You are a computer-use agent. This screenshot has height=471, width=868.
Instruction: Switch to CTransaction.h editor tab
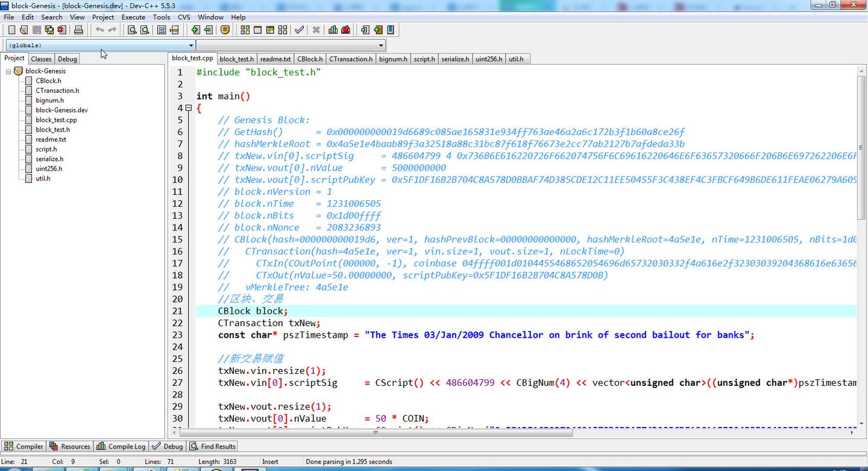[x=351, y=59]
